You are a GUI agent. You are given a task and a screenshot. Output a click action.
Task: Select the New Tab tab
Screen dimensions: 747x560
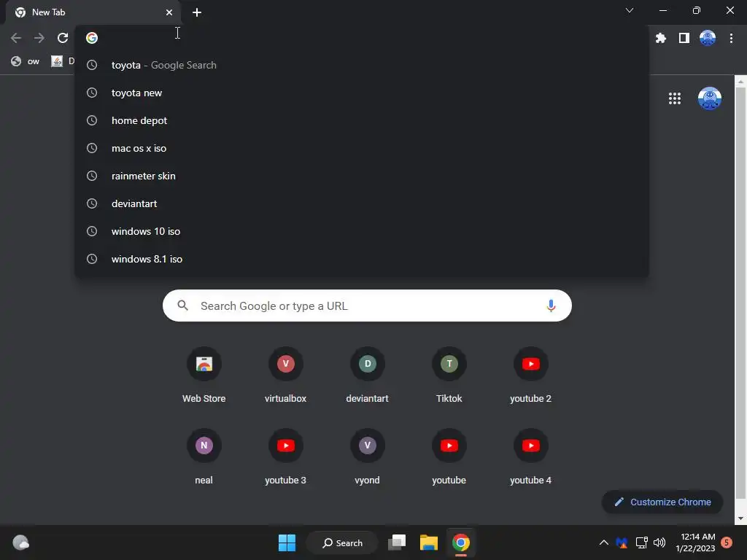pos(93,12)
